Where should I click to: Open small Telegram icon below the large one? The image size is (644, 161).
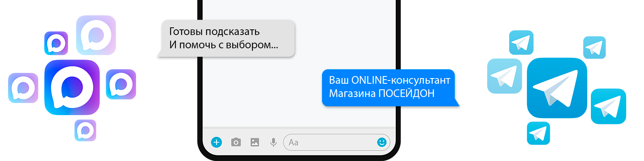point(538,133)
